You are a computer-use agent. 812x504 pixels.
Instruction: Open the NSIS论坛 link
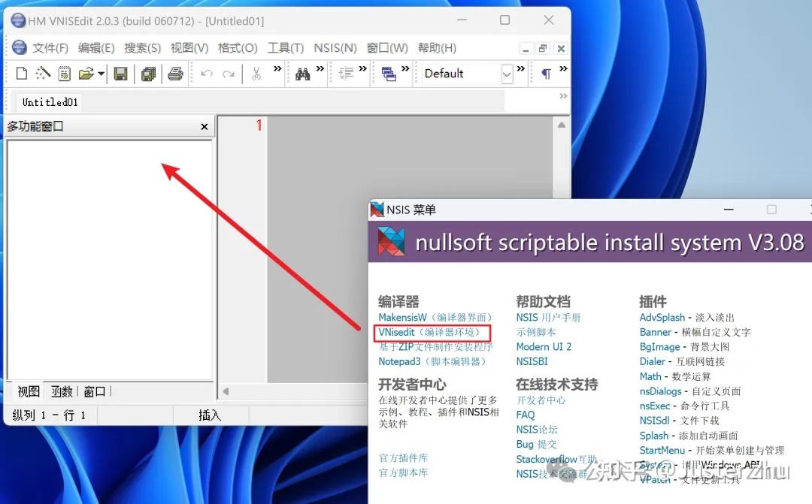click(x=537, y=430)
